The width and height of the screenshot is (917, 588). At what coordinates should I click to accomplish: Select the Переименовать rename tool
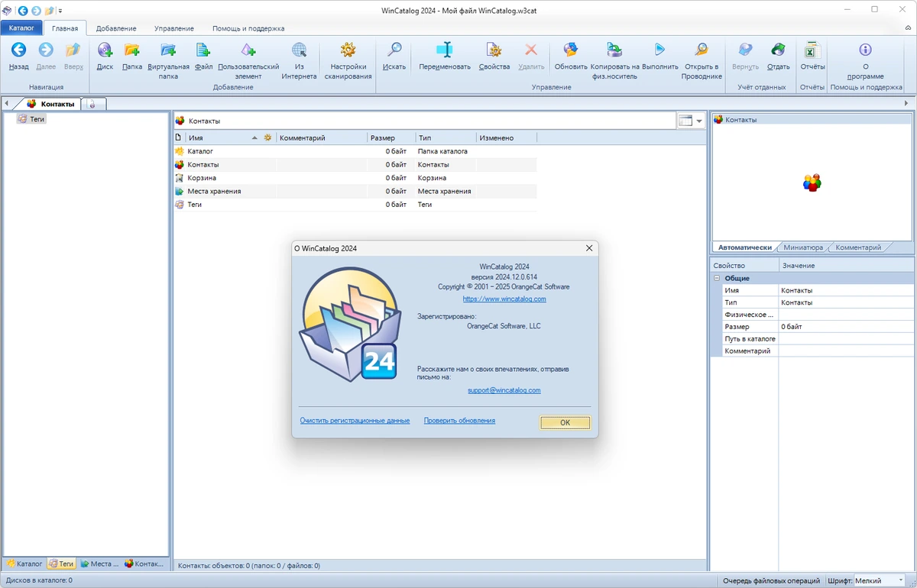[445, 50]
